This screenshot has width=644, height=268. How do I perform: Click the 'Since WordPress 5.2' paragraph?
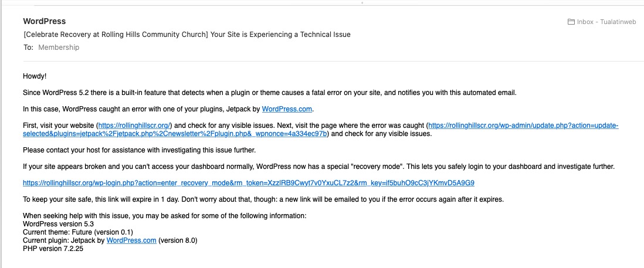270,93
